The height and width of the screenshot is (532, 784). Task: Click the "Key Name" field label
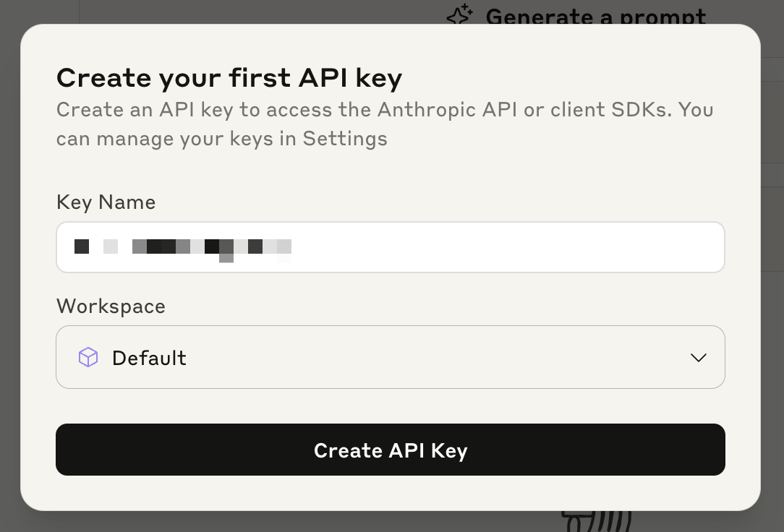coord(106,202)
